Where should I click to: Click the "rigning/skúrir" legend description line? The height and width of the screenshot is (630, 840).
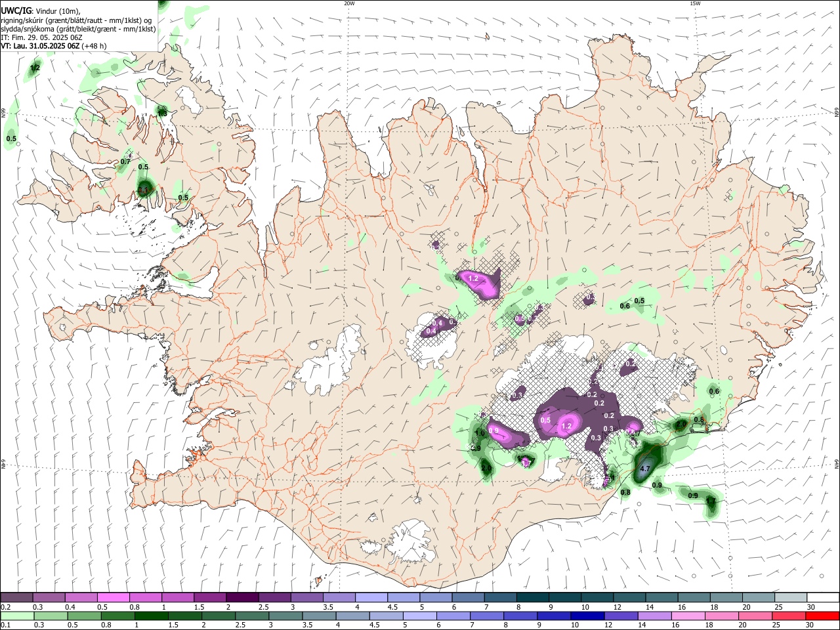pyautogui.click(x=76, y=20)
